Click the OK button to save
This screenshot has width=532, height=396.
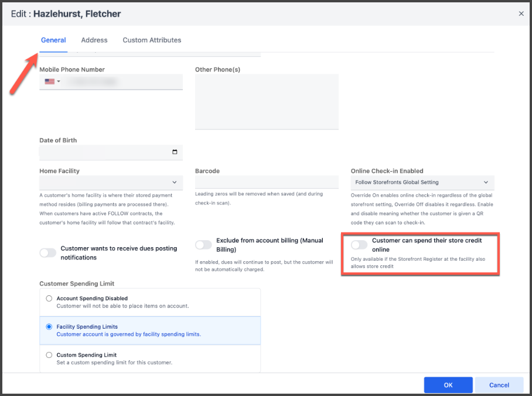[x=448, y=385]
